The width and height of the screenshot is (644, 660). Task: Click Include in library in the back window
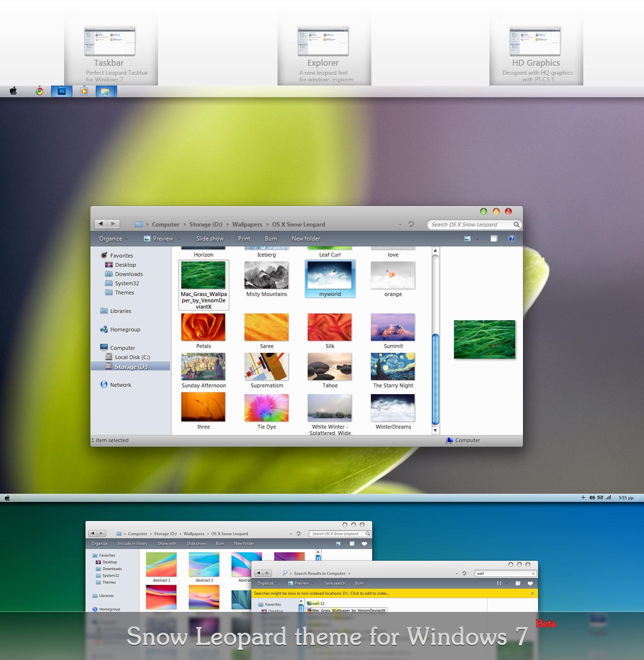[132, 544]
